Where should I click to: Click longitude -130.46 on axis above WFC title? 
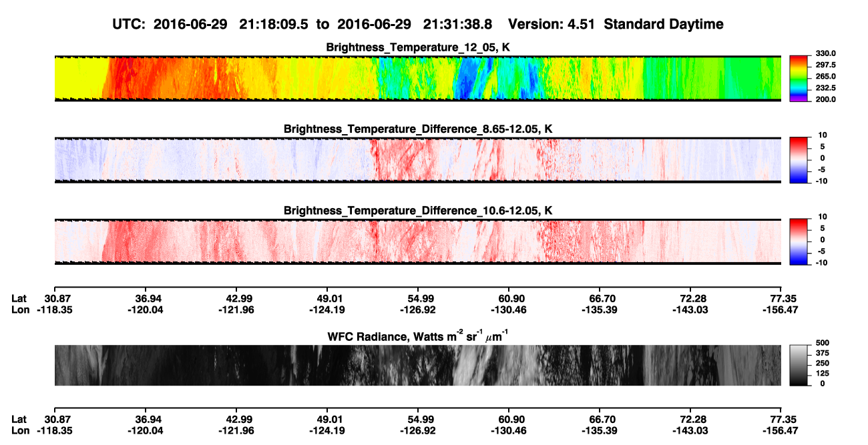509,310
